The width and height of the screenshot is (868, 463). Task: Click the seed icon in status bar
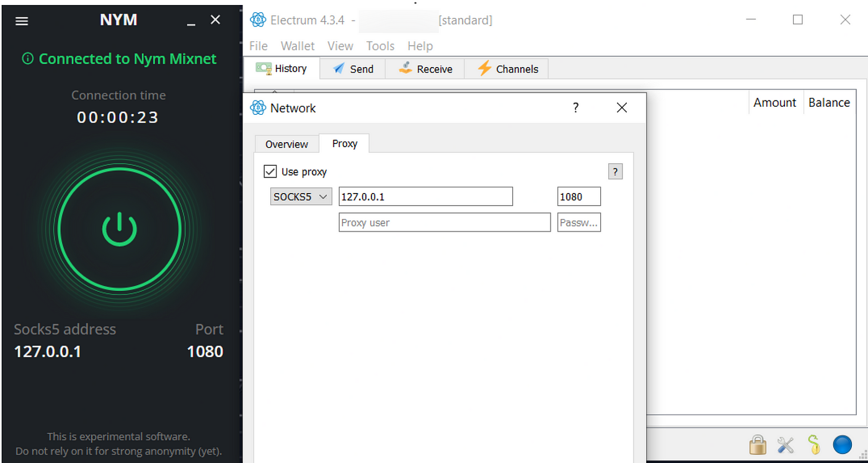point(814,444)
